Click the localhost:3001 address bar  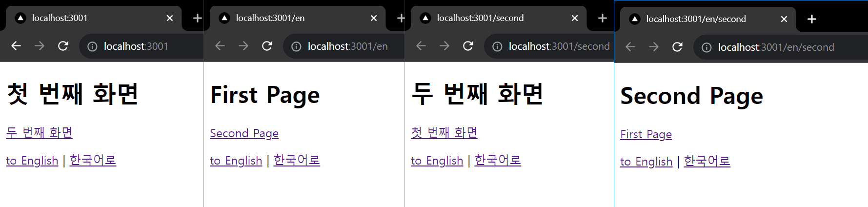141,46
